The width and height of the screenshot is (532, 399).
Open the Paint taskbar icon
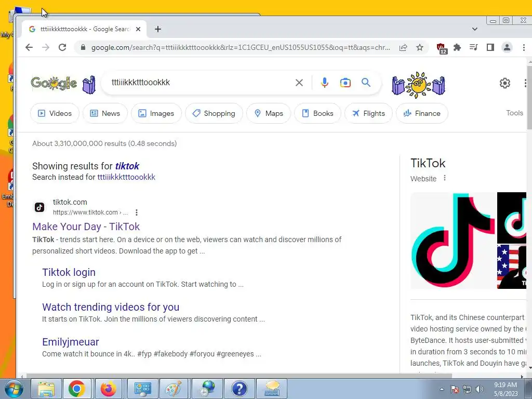pyautogui.click(x=174, y=389)
